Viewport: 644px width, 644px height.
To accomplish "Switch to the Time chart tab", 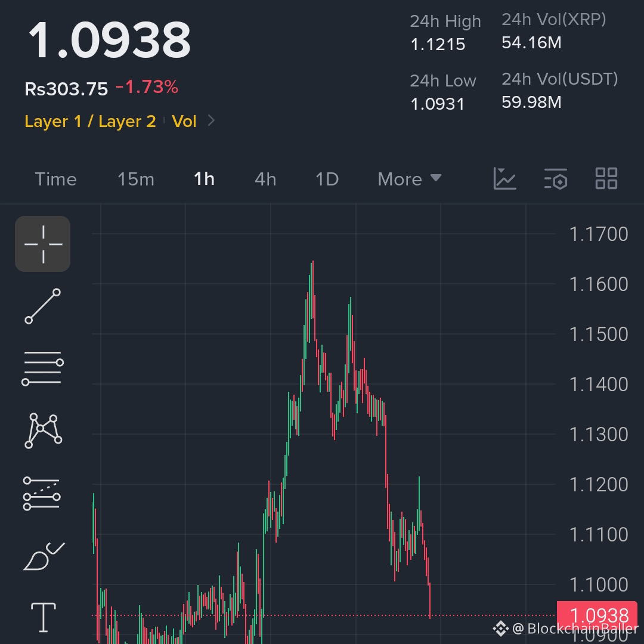I will click(x=56, y=179).
